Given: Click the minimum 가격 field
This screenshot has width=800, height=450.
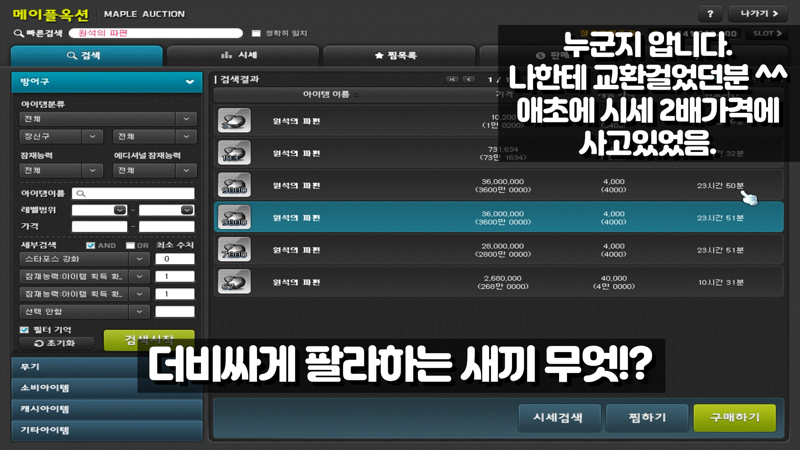Looking at the screenshot, I should click(99, 226).
